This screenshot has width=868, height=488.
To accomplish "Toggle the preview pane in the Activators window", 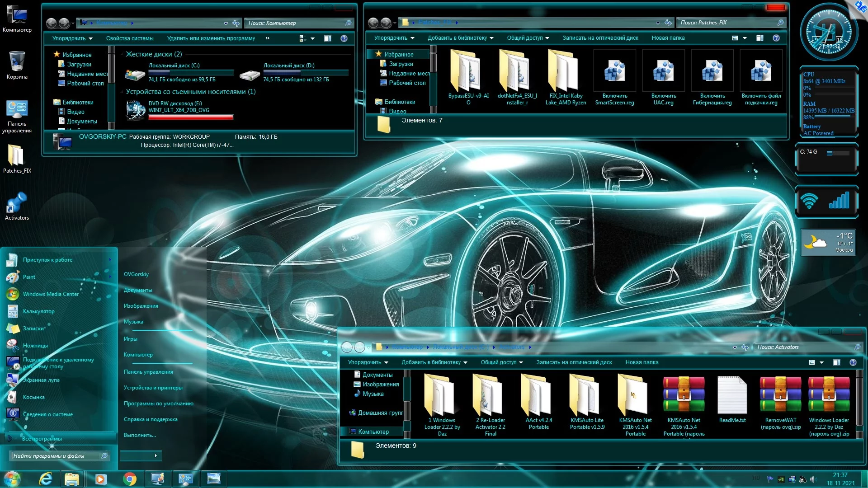I will point(837,362).
